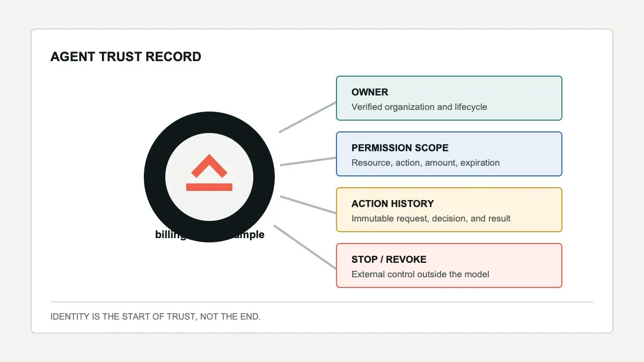The height and width of the screenshot is (362, 644).
Task: Select the ACTION HISTORY card
Action: click(x=449, y=210)
